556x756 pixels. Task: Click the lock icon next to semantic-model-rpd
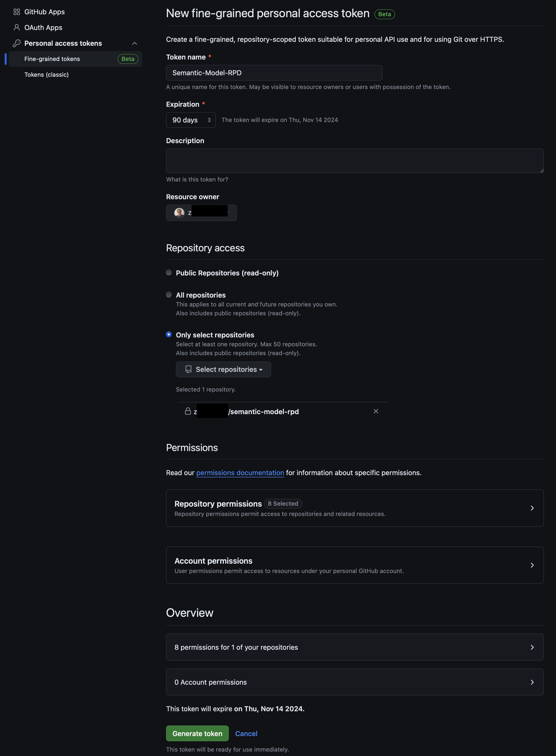[x=187, y=411]
